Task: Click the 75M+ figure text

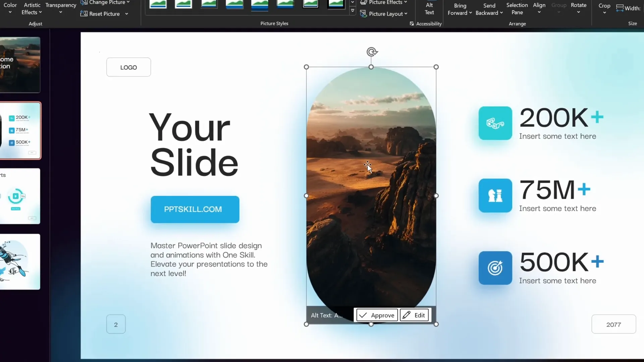Action: click(555, 190)
